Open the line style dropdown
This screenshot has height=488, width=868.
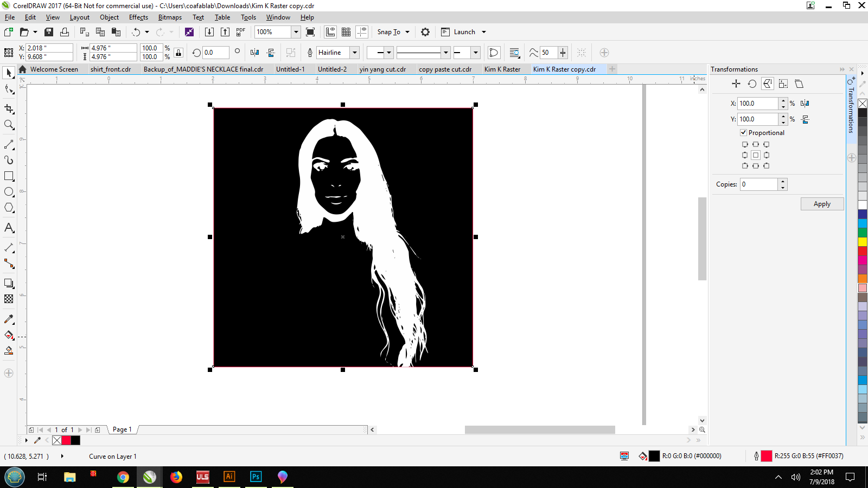pos(446,53)
